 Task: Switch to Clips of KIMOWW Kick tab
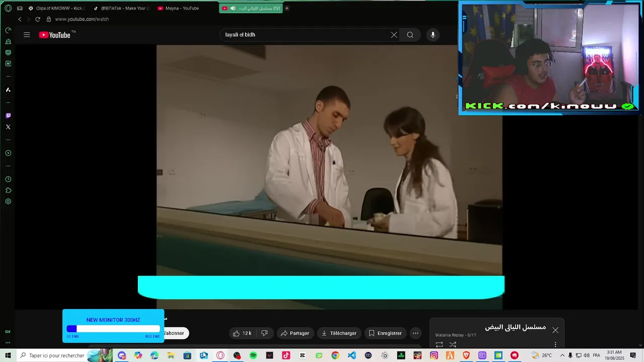(57, 8)
